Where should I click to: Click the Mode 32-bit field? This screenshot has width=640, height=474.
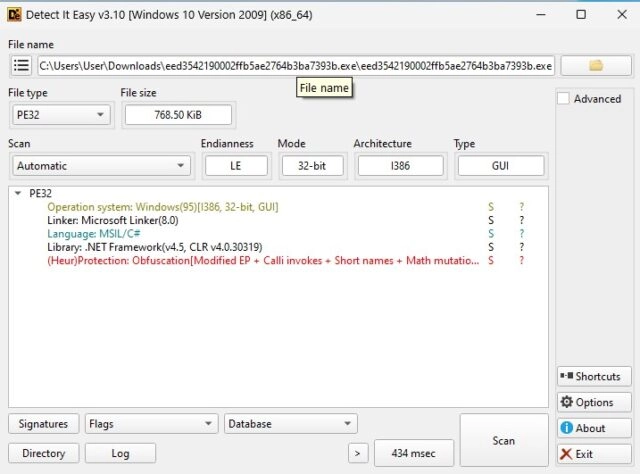(312, 166)
